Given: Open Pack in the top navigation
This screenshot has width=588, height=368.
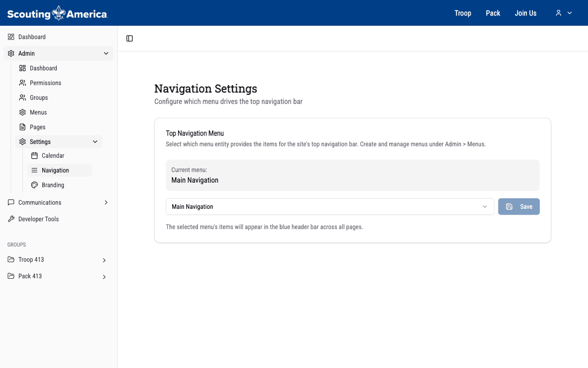Looking at the screenshot, I should [493, 13].
